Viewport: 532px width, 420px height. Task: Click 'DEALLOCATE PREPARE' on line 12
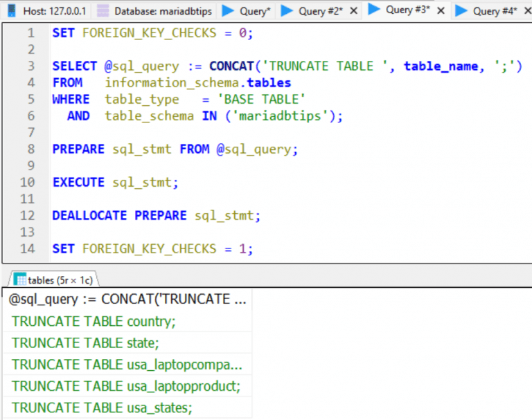[119, 216]
